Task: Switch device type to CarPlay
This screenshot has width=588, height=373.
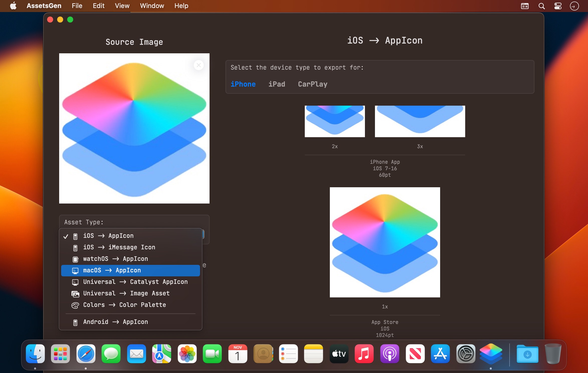Action: (313, 84)
